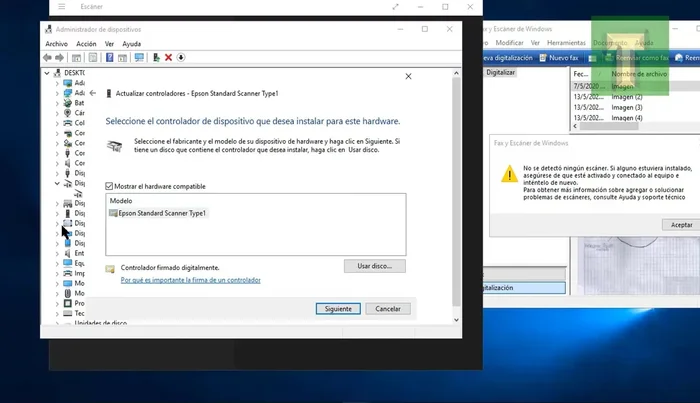Click the Disable device down-arrow icon

pos(181,58)
